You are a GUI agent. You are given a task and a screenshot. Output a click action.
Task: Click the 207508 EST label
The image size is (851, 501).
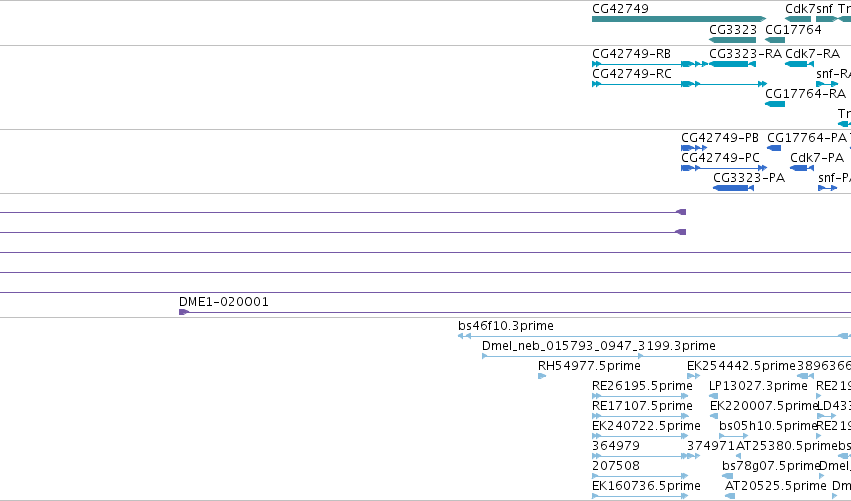tap(615, 466)
